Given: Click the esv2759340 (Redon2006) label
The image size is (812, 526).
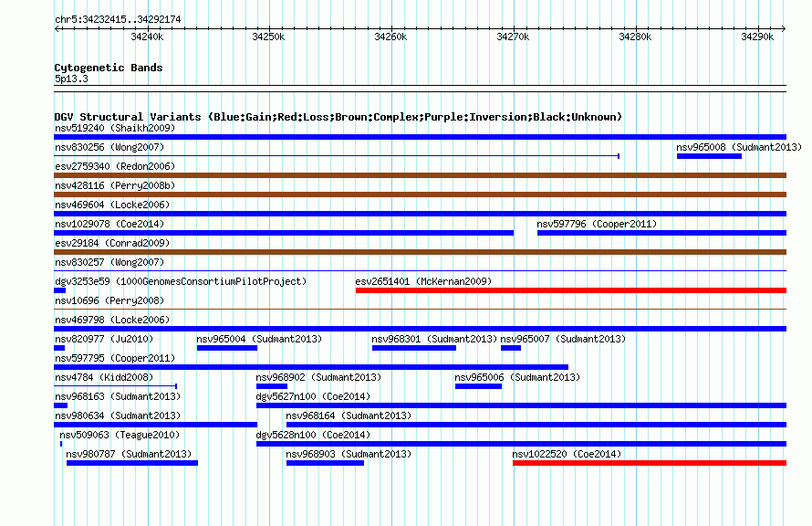Looking at the screenshot, I should (x=115, y=166).
